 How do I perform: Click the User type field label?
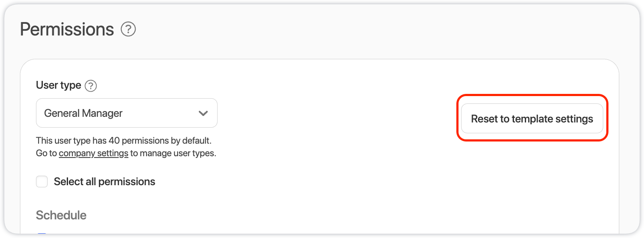pos(59,85)
